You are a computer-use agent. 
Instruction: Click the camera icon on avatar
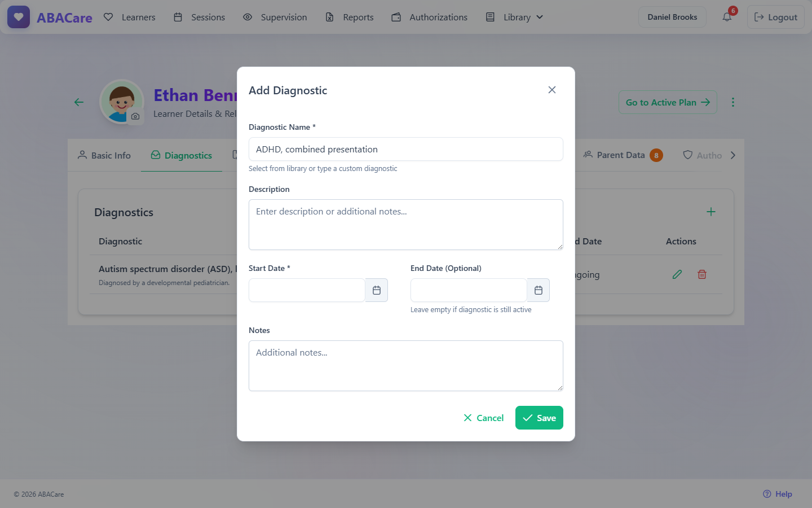(135, 116)
